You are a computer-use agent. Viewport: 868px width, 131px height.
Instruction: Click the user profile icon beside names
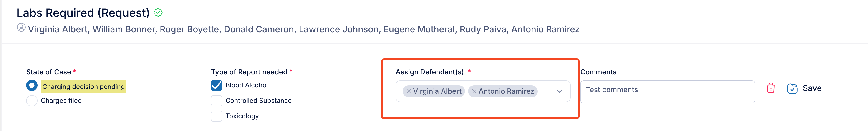[x=21, y=28]
